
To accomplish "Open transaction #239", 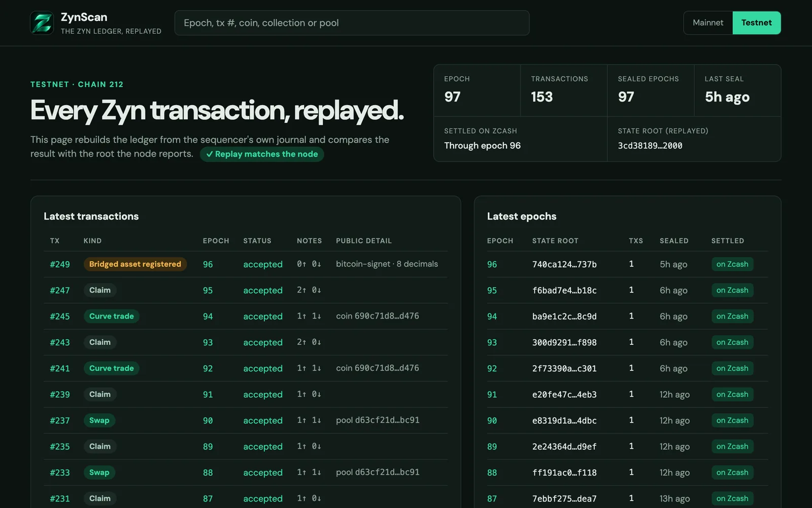I will [60, 394].
